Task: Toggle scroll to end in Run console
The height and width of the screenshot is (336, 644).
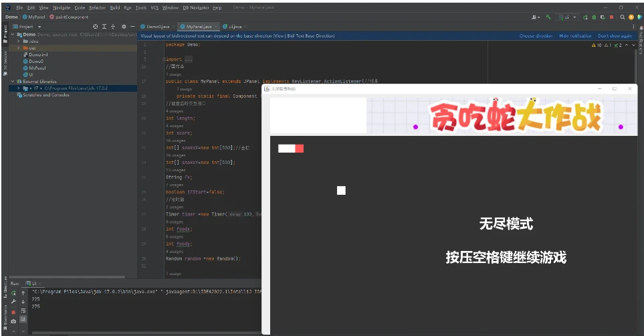Action: 23,319
